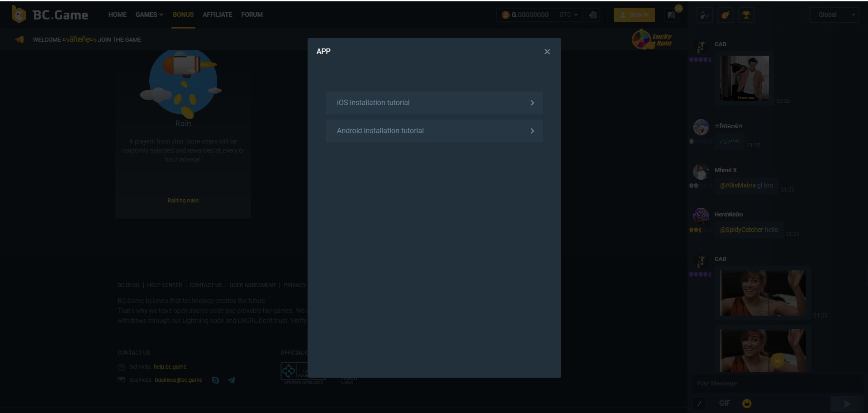Open the HELP CENTER footer link
This screenshot has height=413, width=868.
click(x=165, y=285)
